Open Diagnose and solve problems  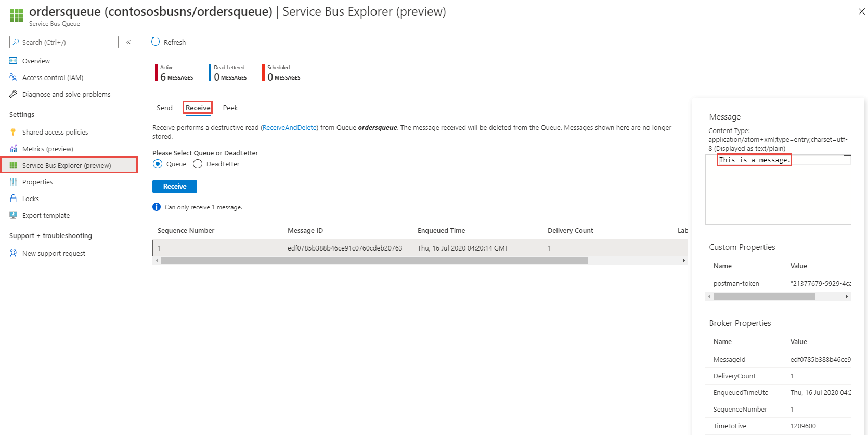click(68, 94)
